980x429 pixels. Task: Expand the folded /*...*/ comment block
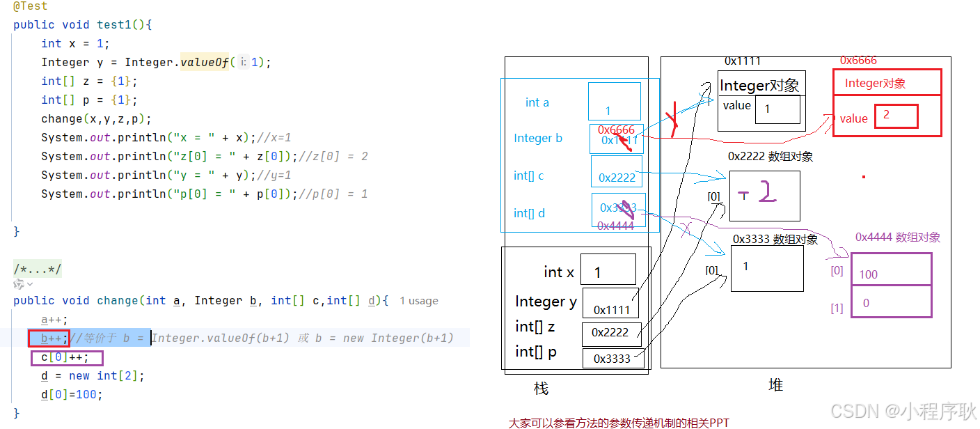click(x=38, y=269)
